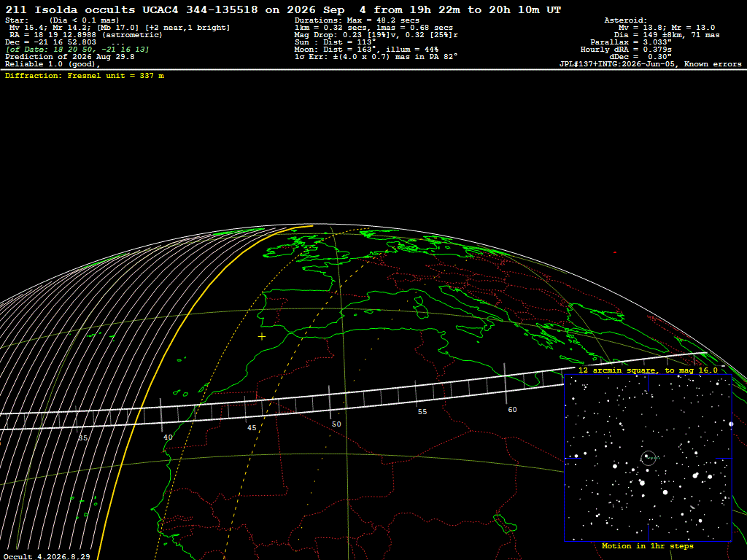Select the 35 minute tick label
The height and width of the screenshot is (560, 747).
coord(83,438)
